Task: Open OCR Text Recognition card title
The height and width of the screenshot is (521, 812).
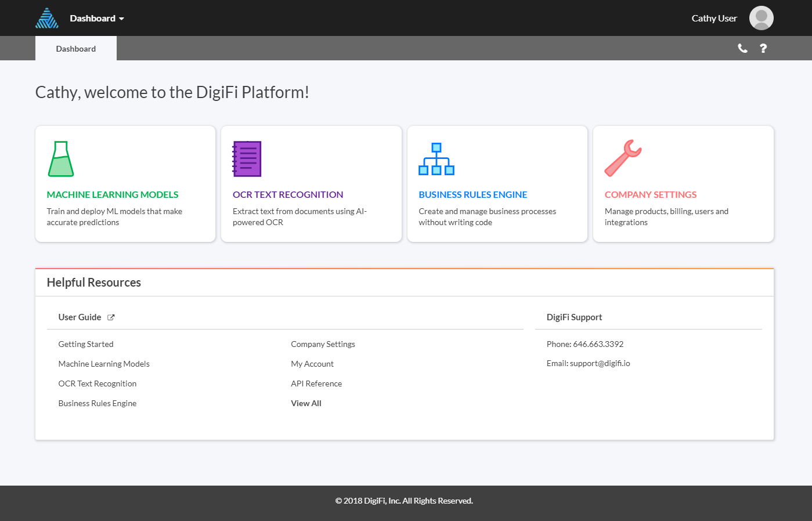Action: point(288,195)
